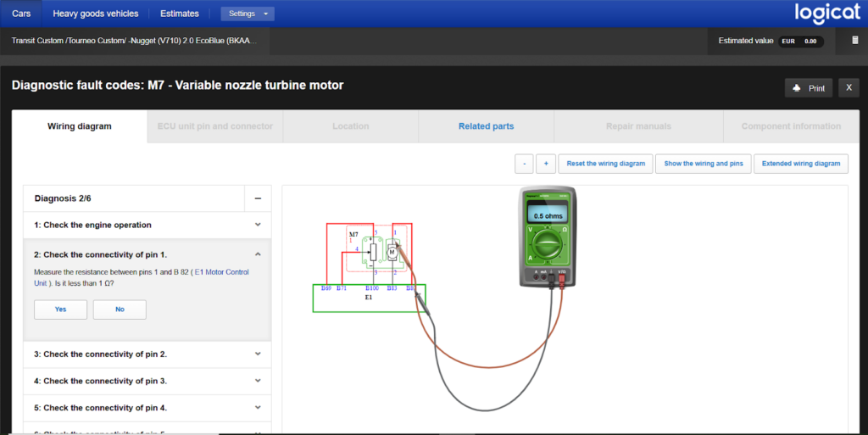Collapse the Diagnosis 2/6 panel
Screen dimensions: 868x435
pos(258,198)
